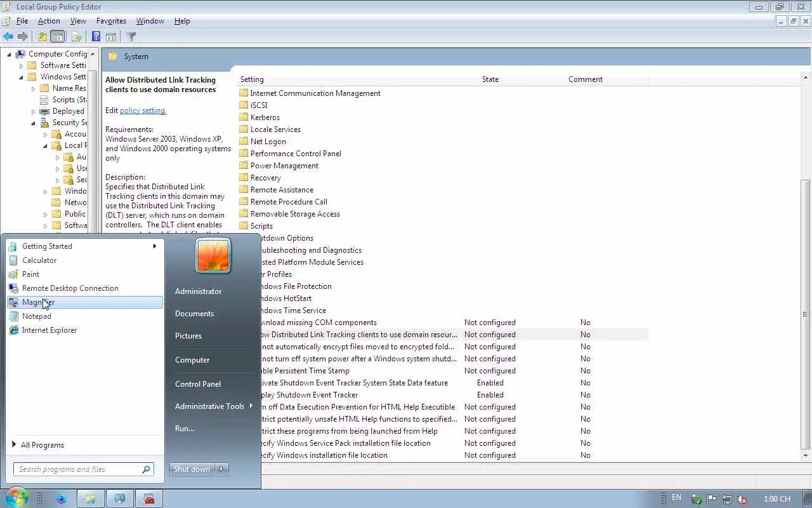Open the Shut down options arrow
The image size is (812, 508).
221,469
